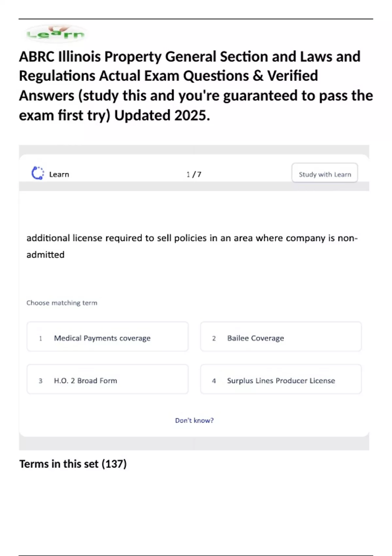Choose the Bailee Coverage answer
Viewport: 392px width, 556px height.
pos(255,338)
